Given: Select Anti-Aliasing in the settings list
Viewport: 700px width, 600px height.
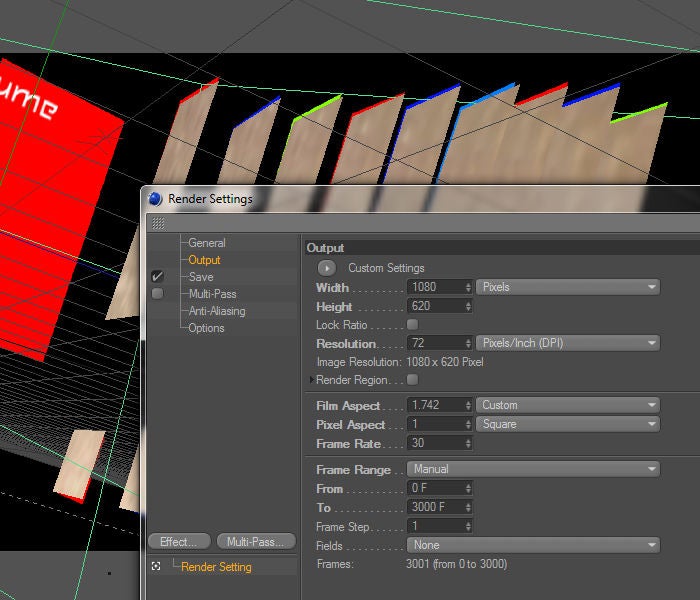Looking at the screenshot, I should 217,311.
